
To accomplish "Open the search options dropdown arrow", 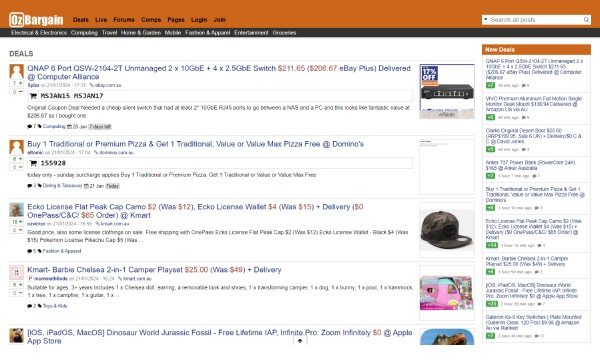I will tap(486, 19).
